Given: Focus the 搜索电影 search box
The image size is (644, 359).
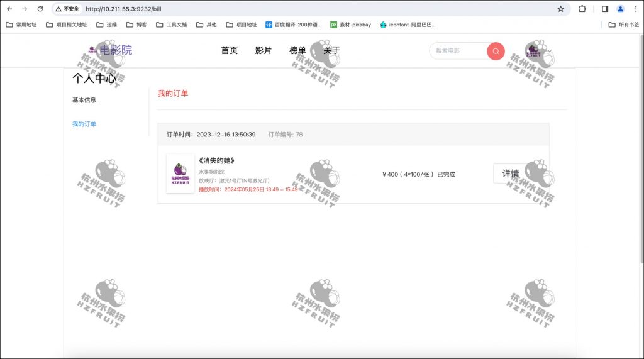Looking at the screenshot, I should (458, 51).
